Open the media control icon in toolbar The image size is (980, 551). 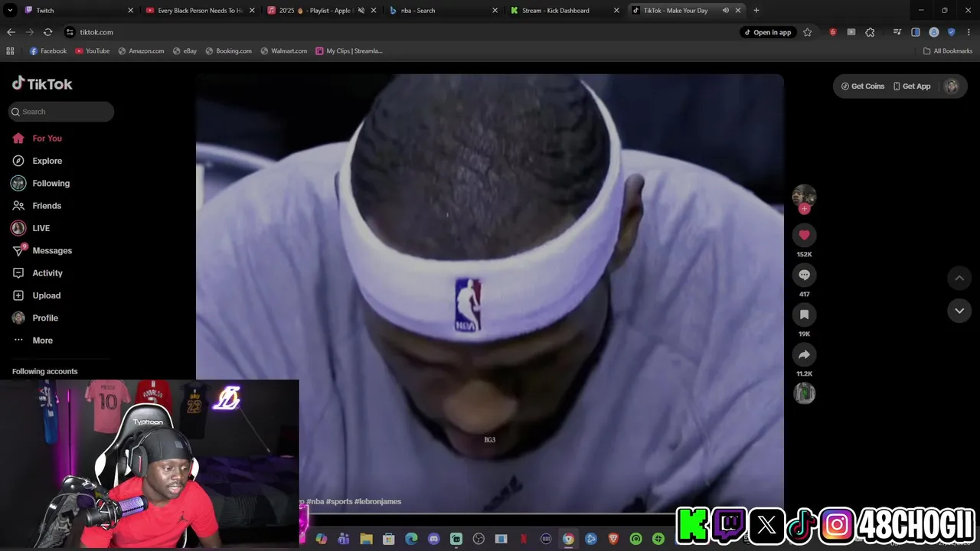pos(897,32)
